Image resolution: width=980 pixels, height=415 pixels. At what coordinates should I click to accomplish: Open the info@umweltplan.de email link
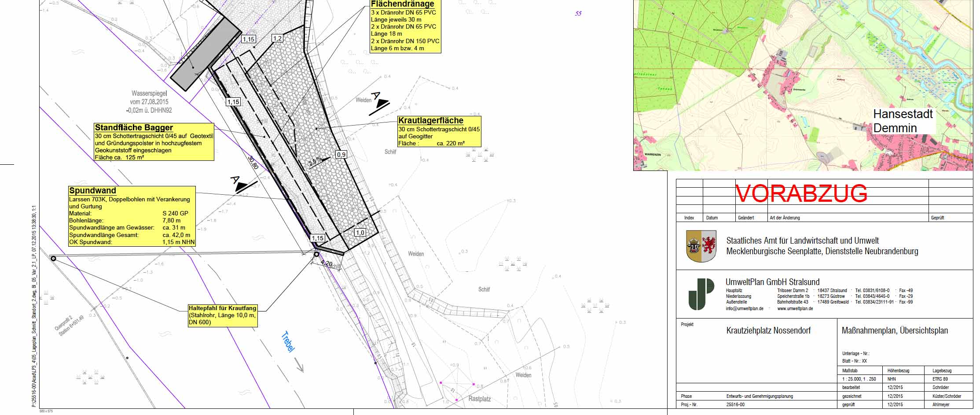pos(745,308)
